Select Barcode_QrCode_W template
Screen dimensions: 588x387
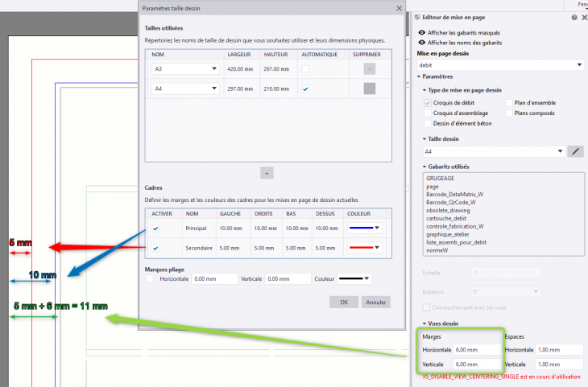click(x=451, y=202)
